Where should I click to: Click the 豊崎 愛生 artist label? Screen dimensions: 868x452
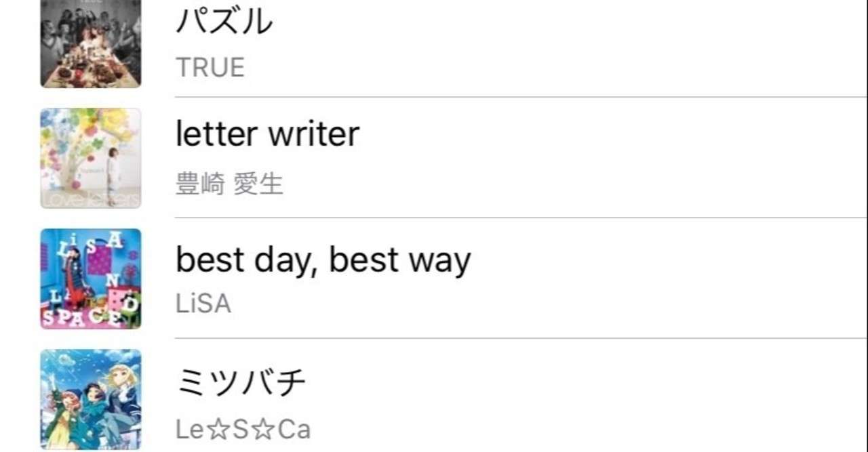pos(229,184)
